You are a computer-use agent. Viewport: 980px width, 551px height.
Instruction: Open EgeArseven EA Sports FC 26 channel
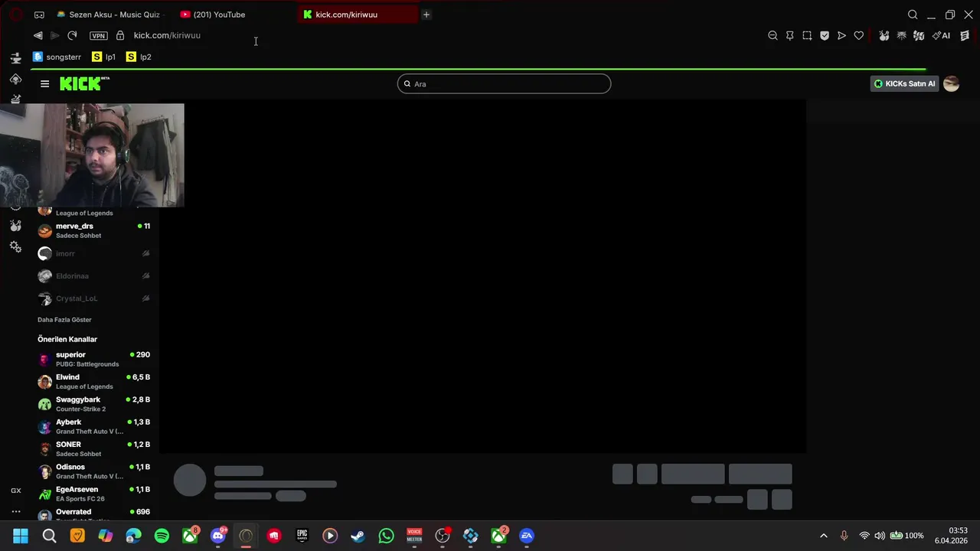[94, 494]
